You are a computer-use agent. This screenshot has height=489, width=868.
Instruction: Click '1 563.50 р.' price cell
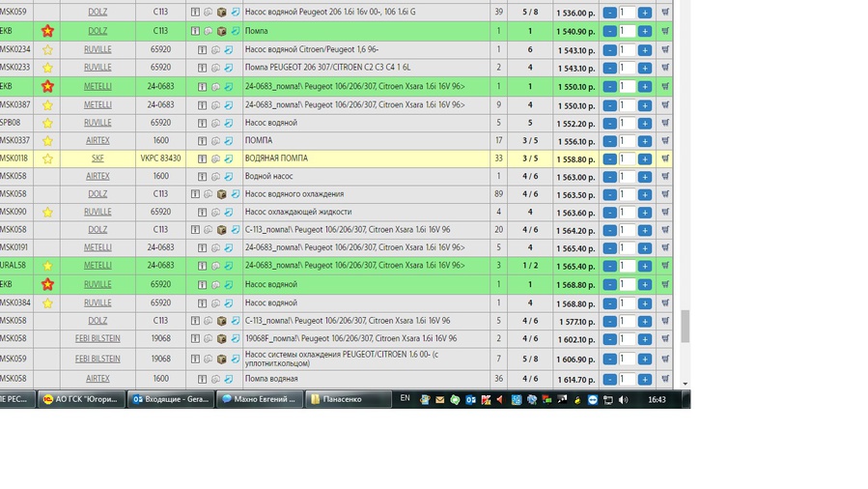576,195
